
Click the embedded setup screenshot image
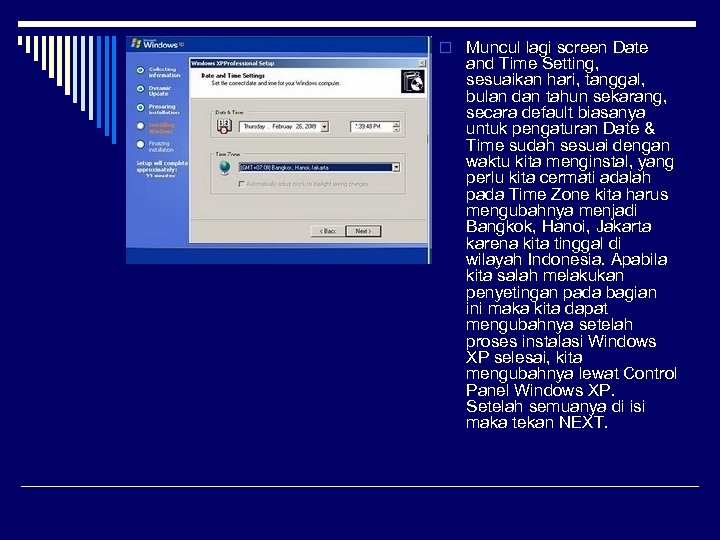point(279,150)
